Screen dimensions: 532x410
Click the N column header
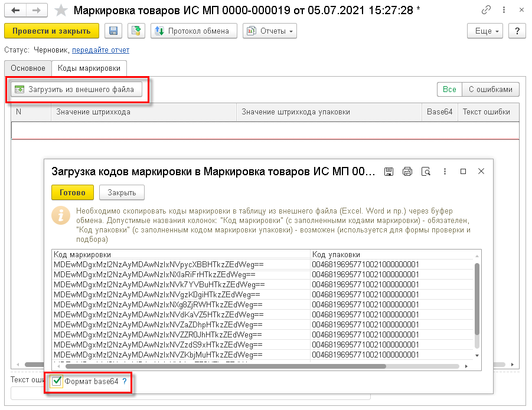coord(31,112)
